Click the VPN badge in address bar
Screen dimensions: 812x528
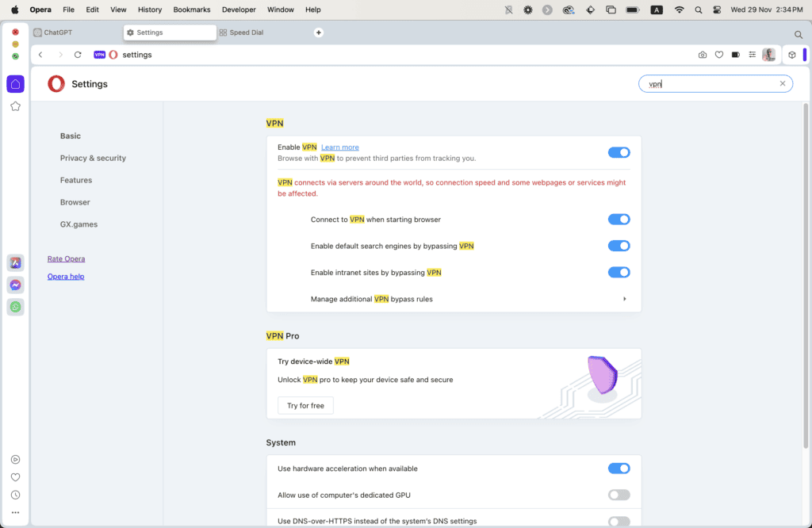(x=99, y=55)
